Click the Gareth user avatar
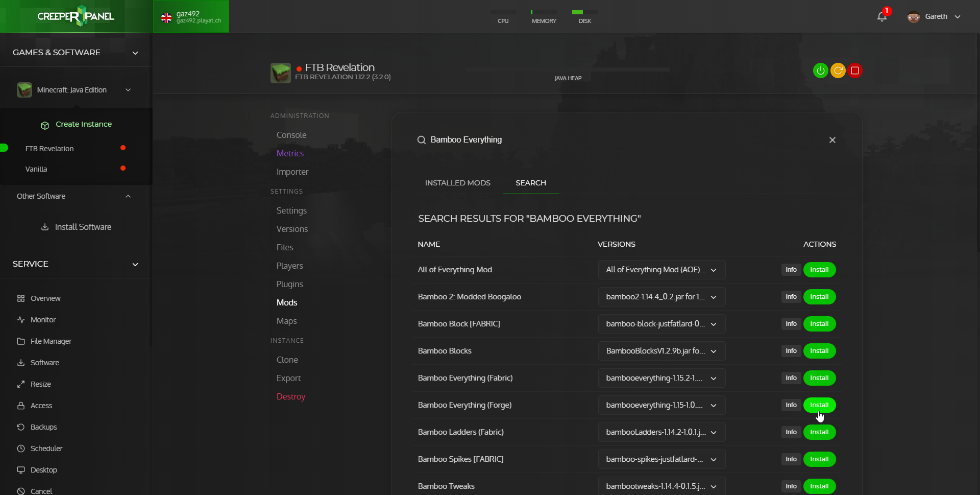 (x=913, y=16)
